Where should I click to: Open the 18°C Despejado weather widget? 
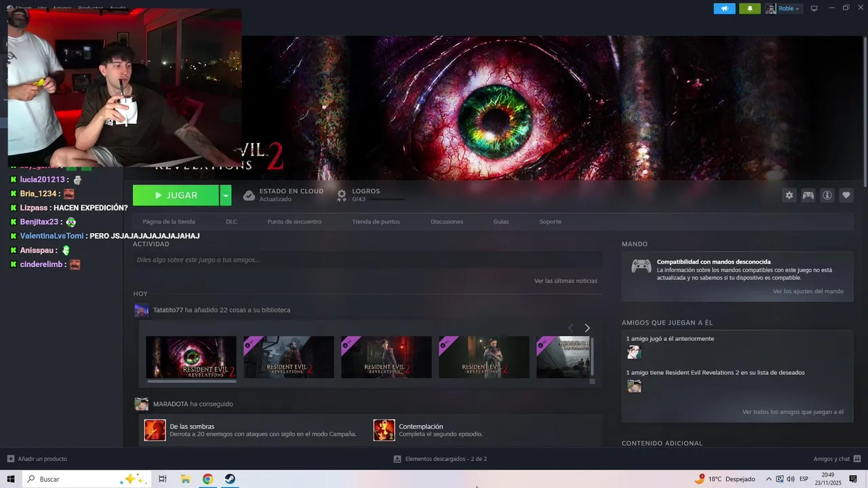(726, 479)
